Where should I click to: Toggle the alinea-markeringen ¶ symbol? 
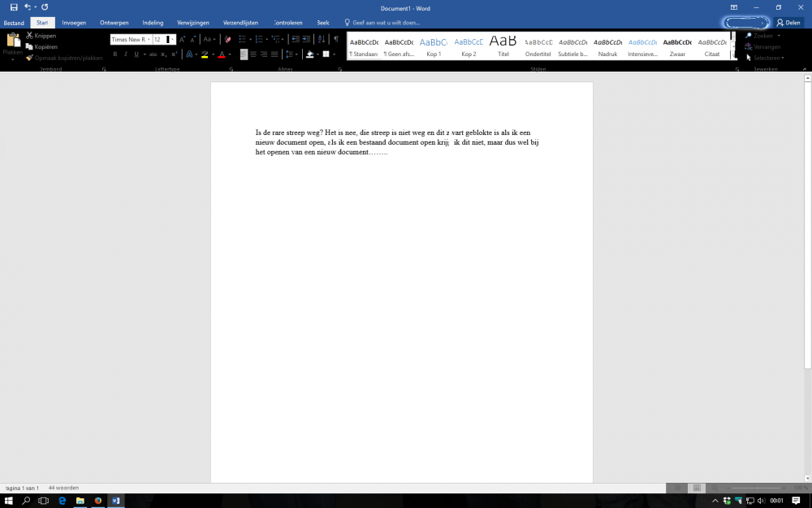pyautogui.click(x=335, y=38)
